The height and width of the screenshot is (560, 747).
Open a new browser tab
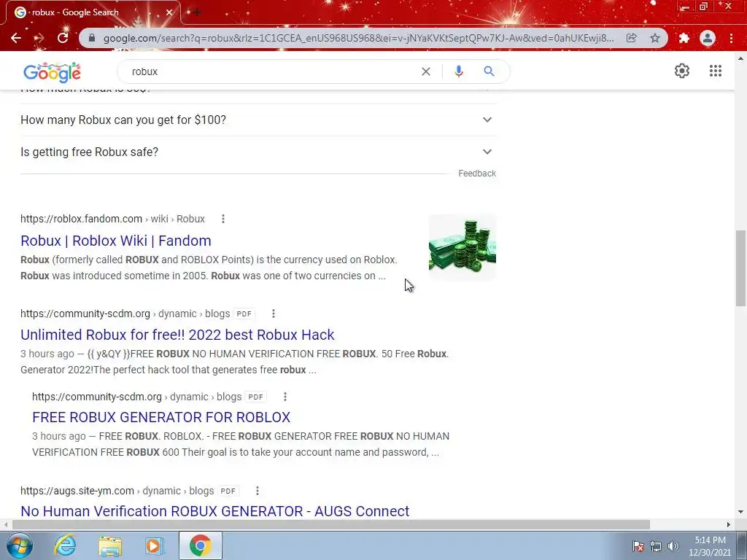(x=197, y=12)
